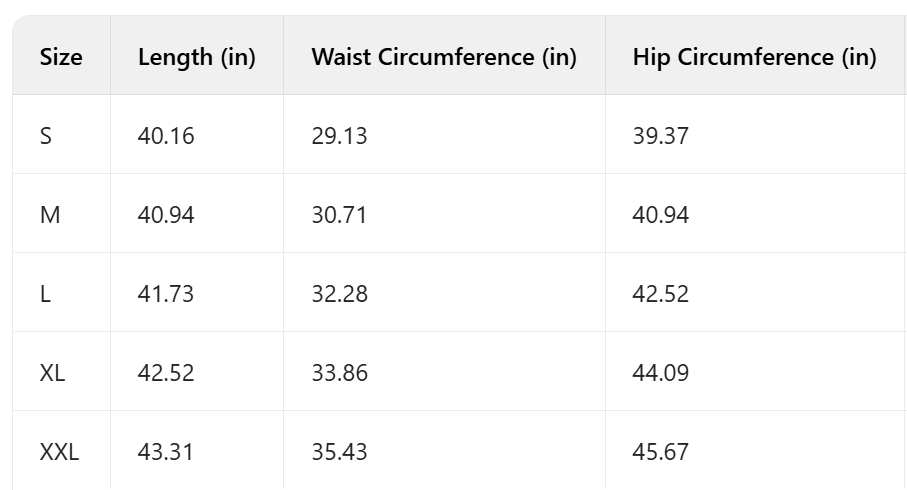Click the L size row label
The height and width of the screenshot is (490, 907).
click(45, 294)
